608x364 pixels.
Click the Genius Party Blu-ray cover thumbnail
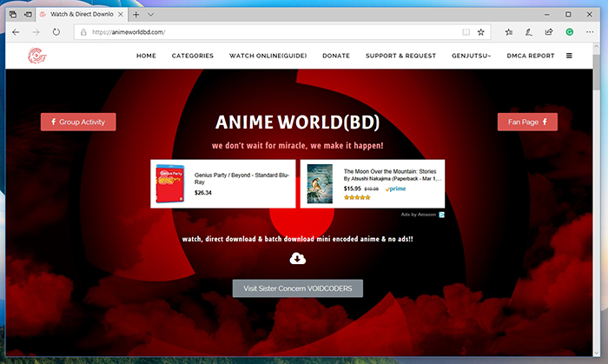coord(170,184)
